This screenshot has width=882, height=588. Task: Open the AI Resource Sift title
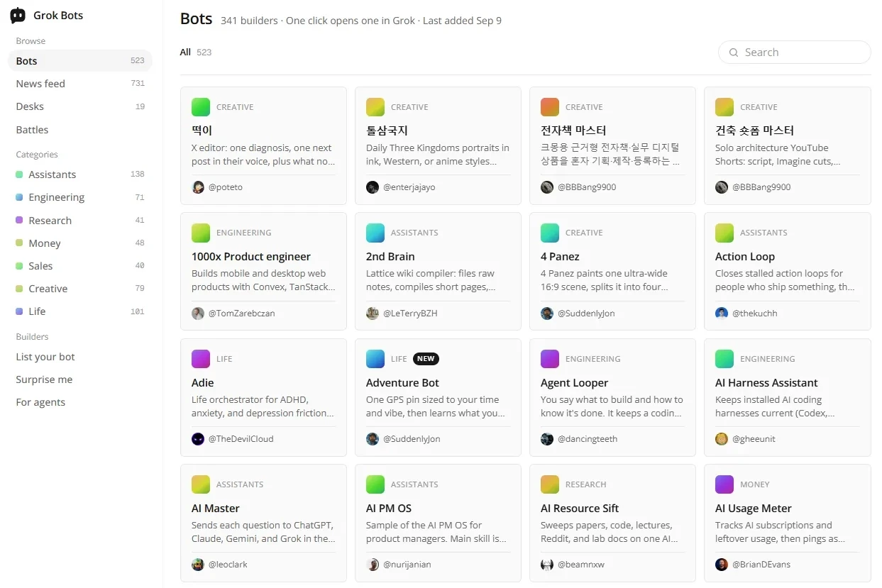point(580,509)
